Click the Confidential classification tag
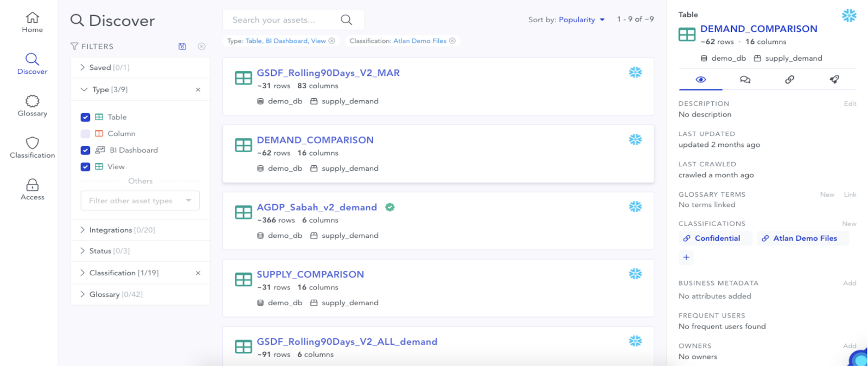 715,238
